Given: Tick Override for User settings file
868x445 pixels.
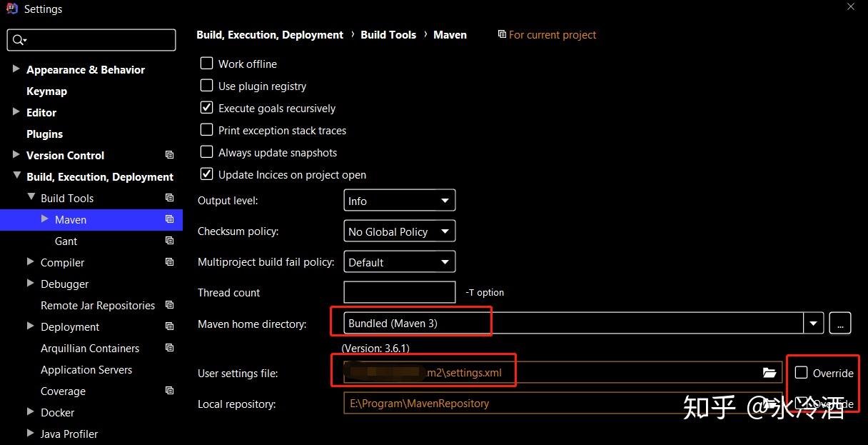Looking at the screenshot, I should click(x=802, y=373).
